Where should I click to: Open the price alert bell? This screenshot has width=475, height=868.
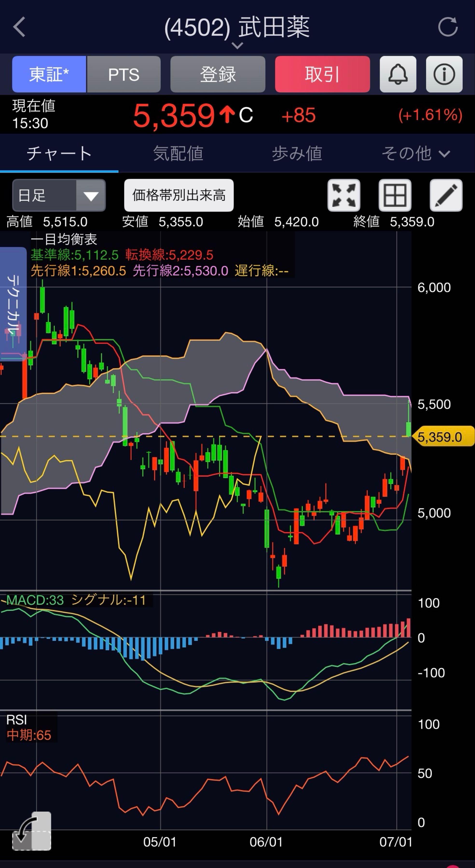click(x=398, y=74)
